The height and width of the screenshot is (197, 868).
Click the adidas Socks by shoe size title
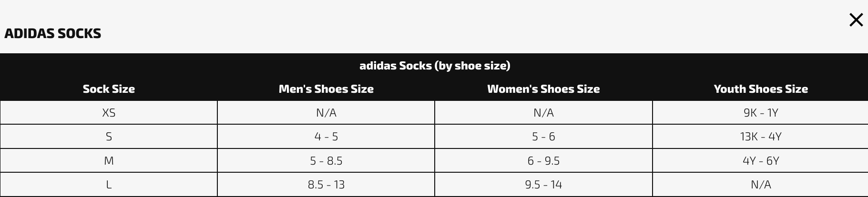434,66
